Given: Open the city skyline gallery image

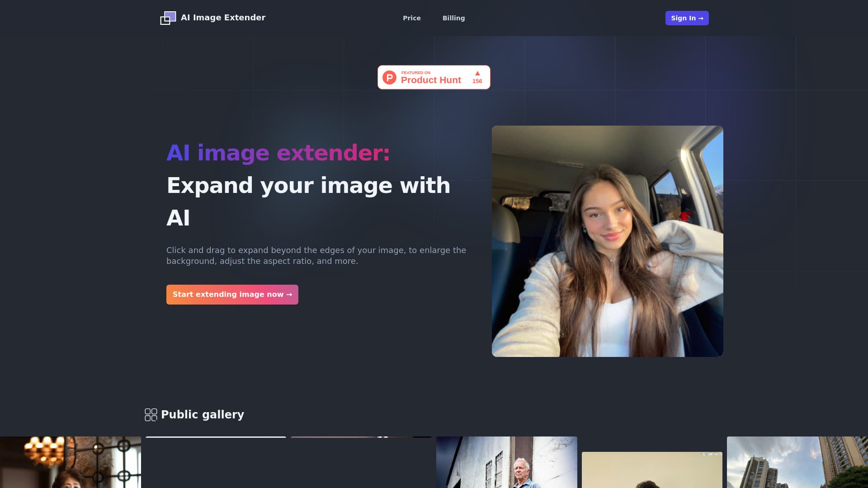Looking at the screenshot, I should (x=797, y=462).
